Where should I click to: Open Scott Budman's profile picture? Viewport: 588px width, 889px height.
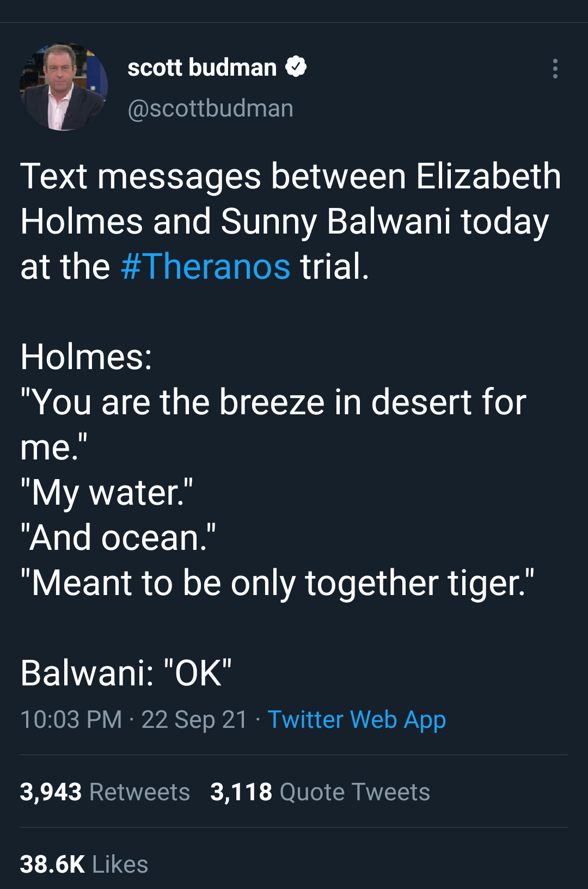pyautogui.click(x=64, y=87)
